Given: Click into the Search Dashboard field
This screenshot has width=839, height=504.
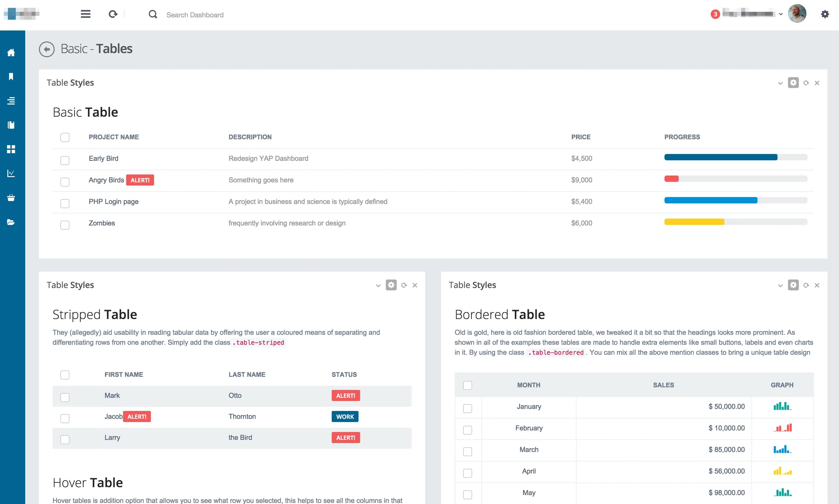Looking at the screenshot, I should (x=195, y=15).
